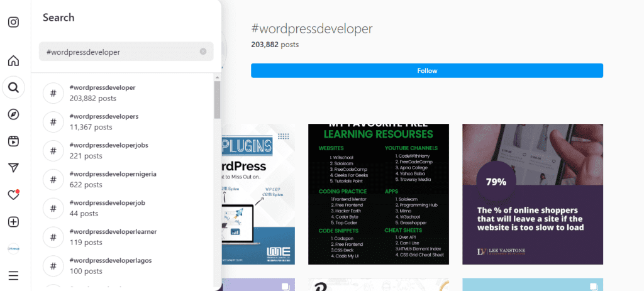
Task: Click the Create new post plus icon
Action: click(x=13, y=222)
